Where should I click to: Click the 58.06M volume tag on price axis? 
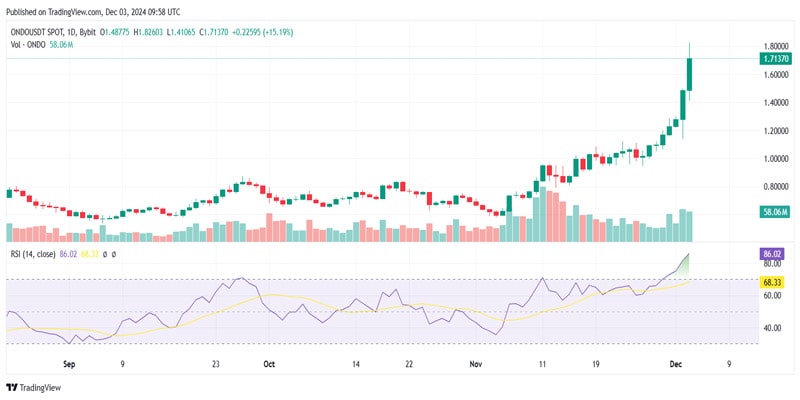click(774, 211)
